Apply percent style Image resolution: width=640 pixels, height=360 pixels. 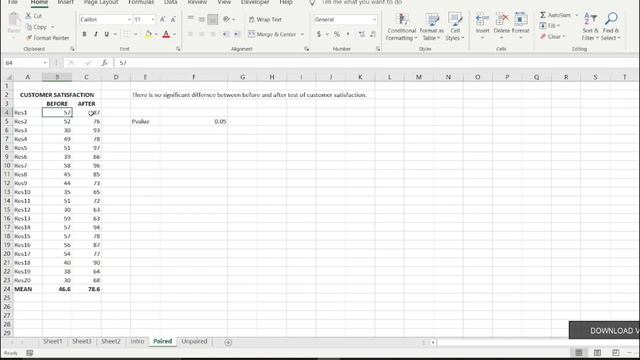point(337,34)
